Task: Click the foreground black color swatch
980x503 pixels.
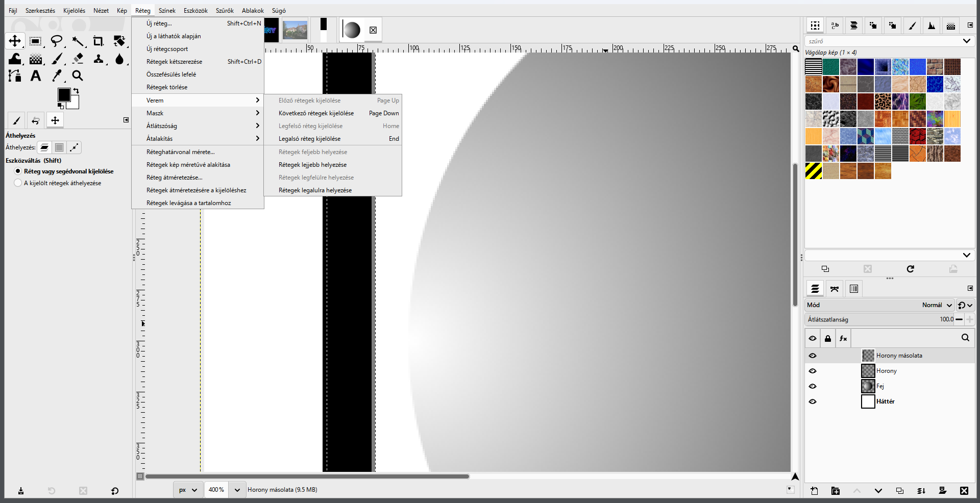Action: [x=64, y=95]
